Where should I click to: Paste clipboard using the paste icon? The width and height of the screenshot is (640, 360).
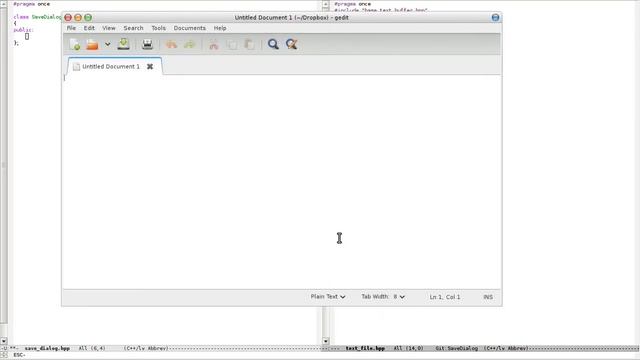tap(249, 44)
